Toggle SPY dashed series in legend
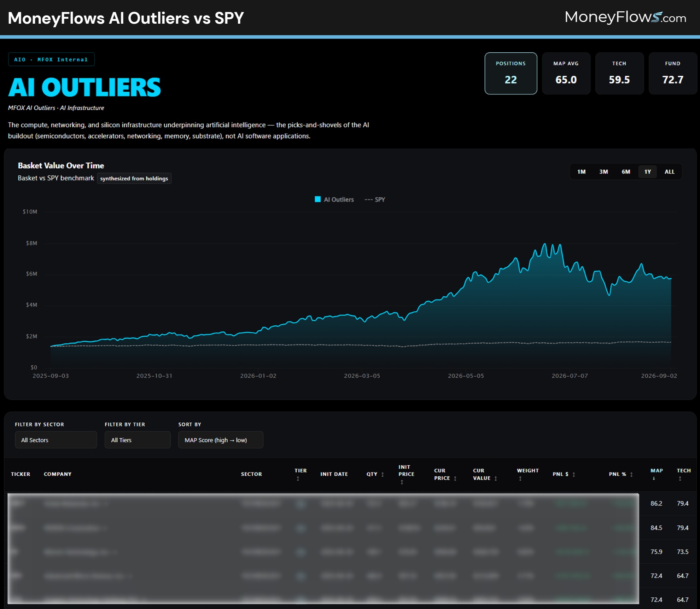Viewport: 700px width, 609px height. click(375, 199)
